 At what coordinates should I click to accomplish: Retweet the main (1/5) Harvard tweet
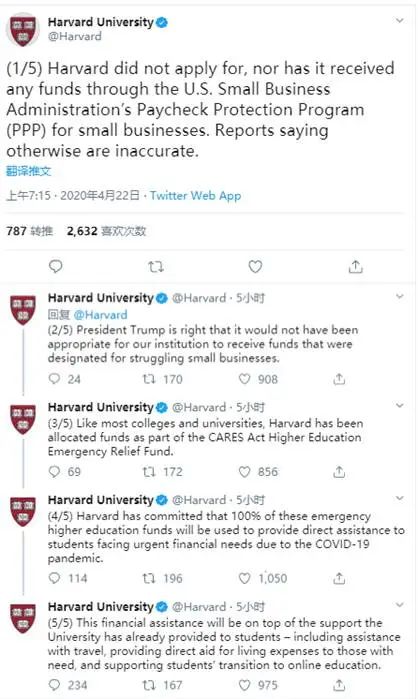coord(156,267)
